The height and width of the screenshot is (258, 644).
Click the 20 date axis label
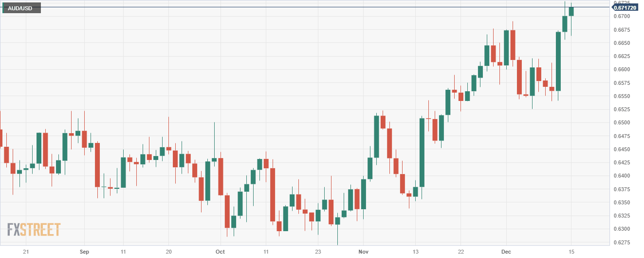[x=168, y=252]
